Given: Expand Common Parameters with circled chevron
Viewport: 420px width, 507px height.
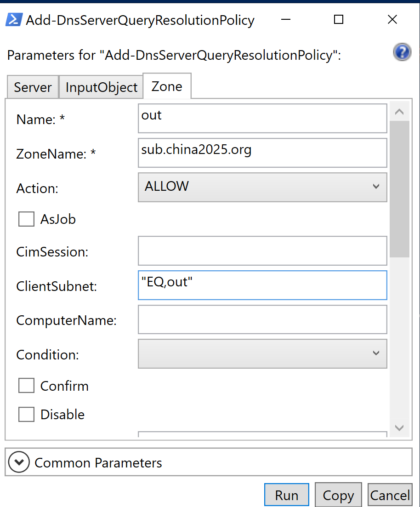Looking at the screenshot, I should tap(19, 462).
